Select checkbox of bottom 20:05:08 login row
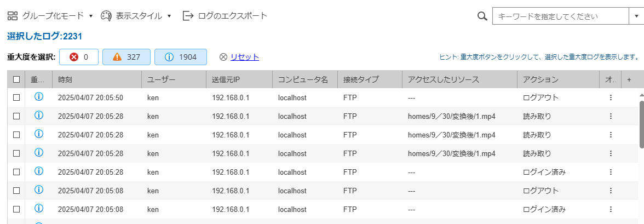The height and width of the screenshot is (224, 644). tap(16, 209)
